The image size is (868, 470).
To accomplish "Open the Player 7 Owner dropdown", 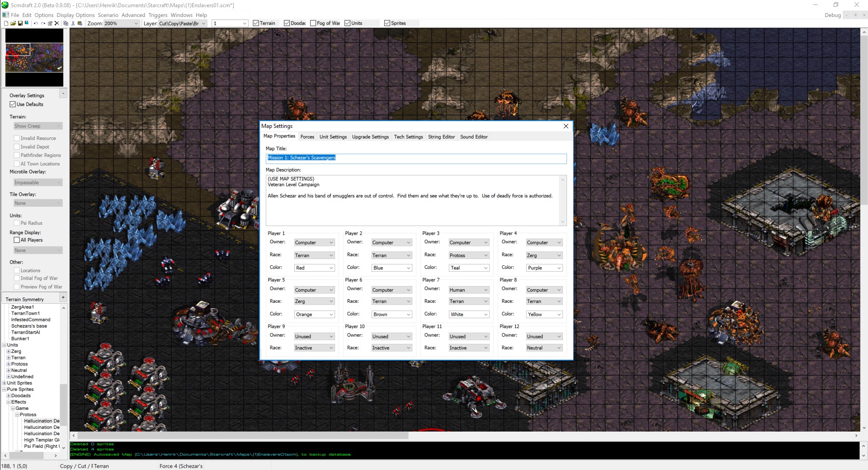I will [469, 290].
